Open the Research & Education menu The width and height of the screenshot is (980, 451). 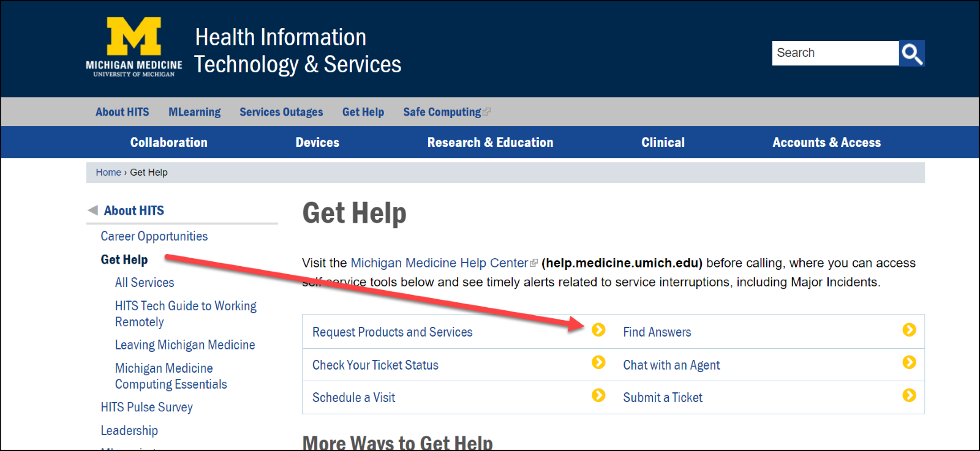(x=490, y=143)
